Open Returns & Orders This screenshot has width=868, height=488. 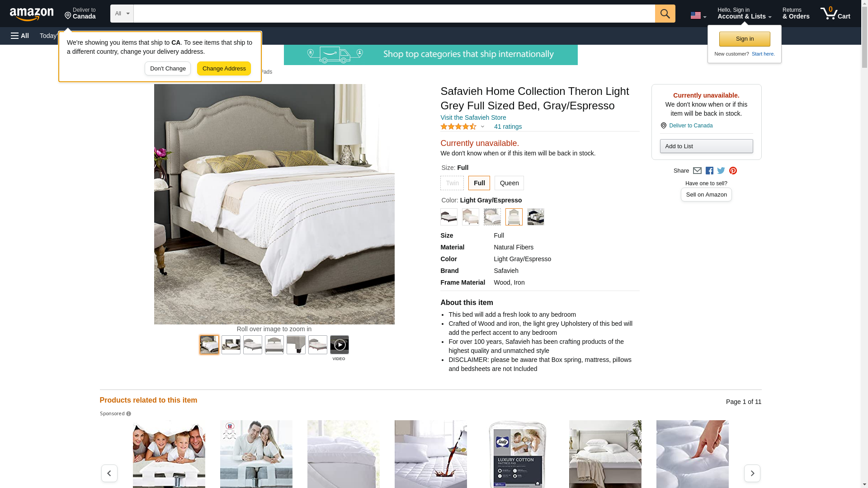tap(796, 14)
